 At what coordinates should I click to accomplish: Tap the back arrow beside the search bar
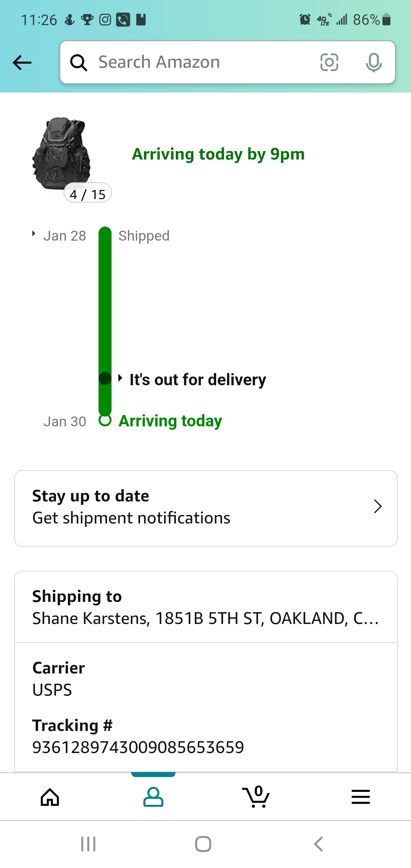coord(22,62)
